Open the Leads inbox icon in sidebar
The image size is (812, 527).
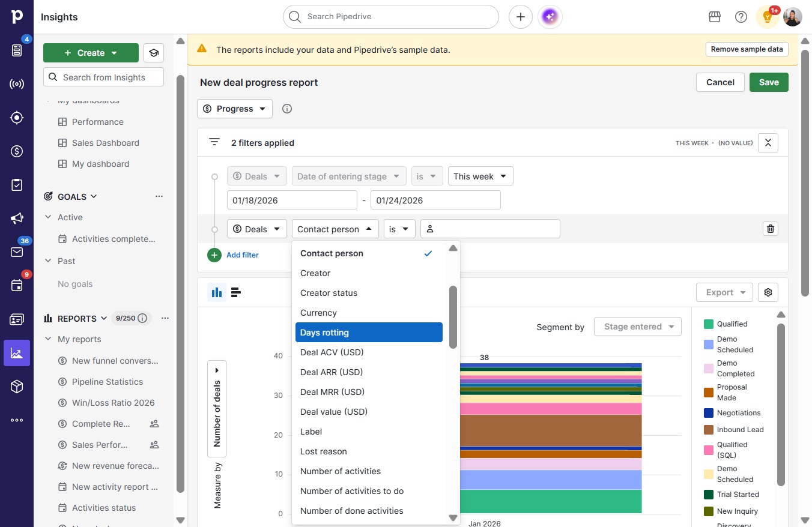point(17,50)
